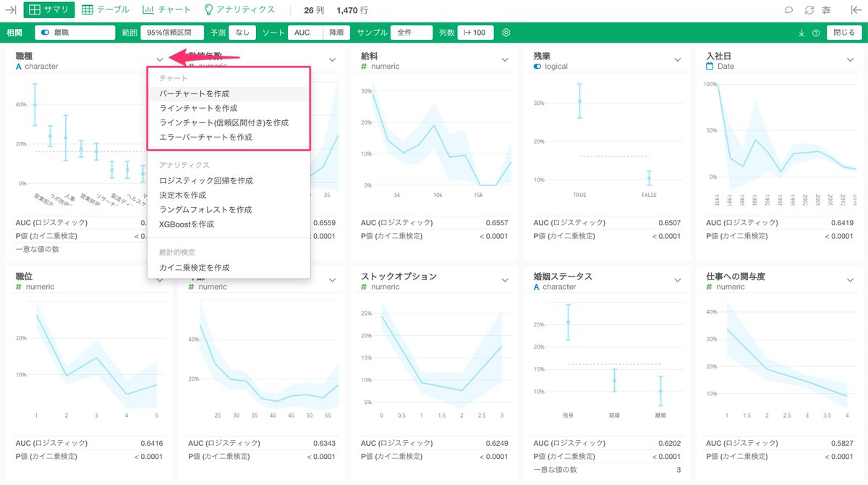This screenshot has width=868, height=485.
Task: Select バーチャートを作成 from the menu
Action: (x=229, y=93)
